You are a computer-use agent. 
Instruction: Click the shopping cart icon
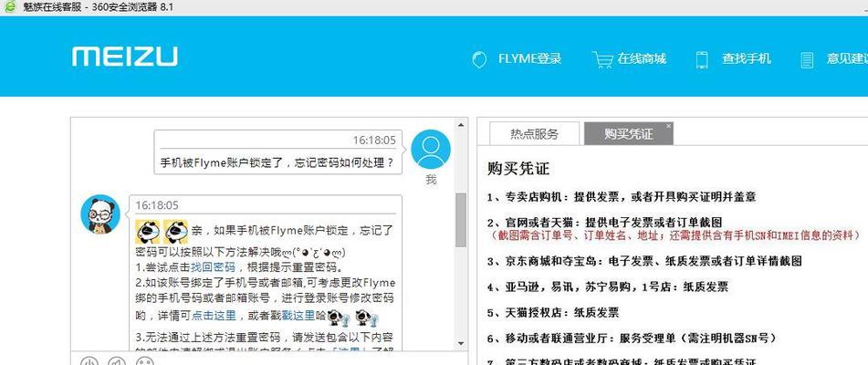point(601,59)
